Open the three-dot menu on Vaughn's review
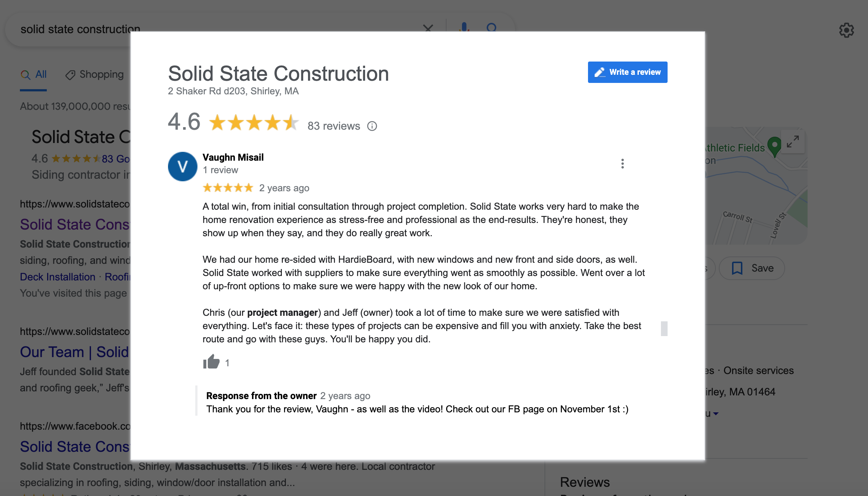The image size is (868, 496). (623, 164)
